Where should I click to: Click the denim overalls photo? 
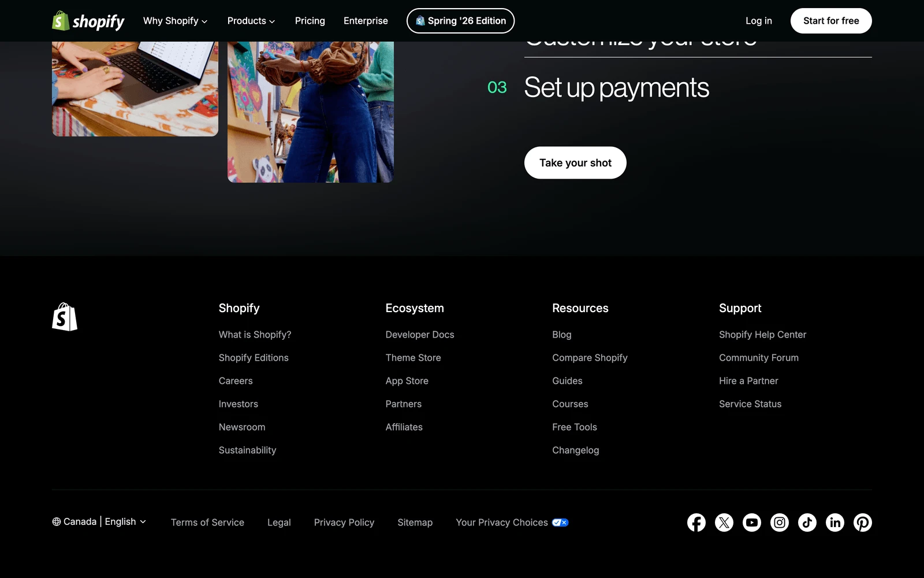(311, 112)
